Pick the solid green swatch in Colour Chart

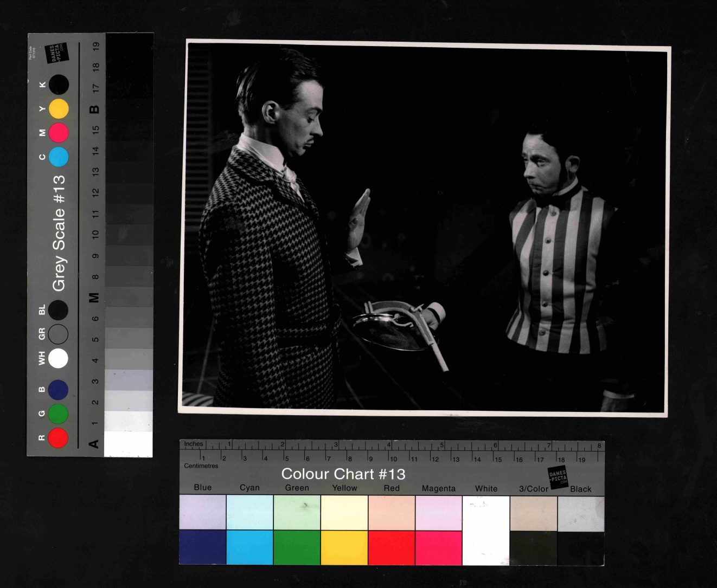297,547
